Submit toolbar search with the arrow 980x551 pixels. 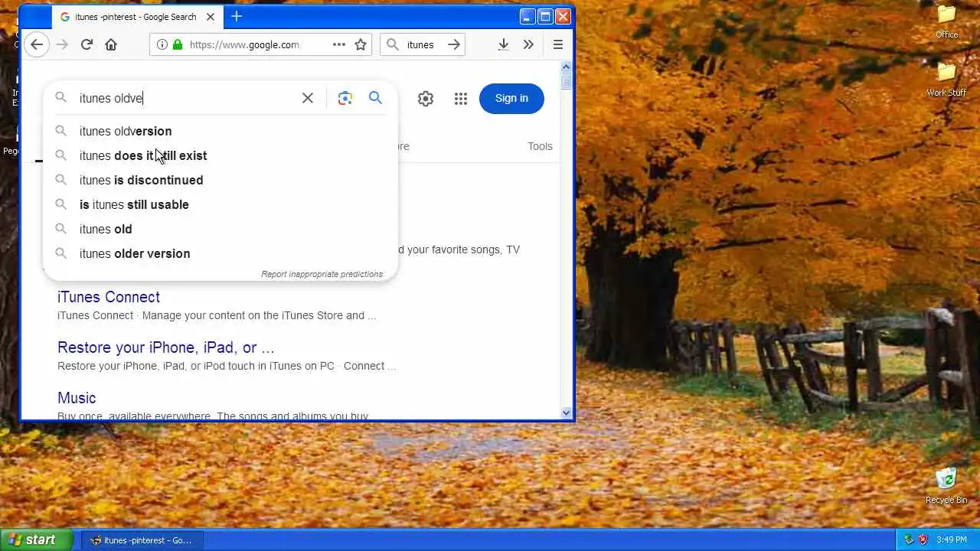[454, 44]
